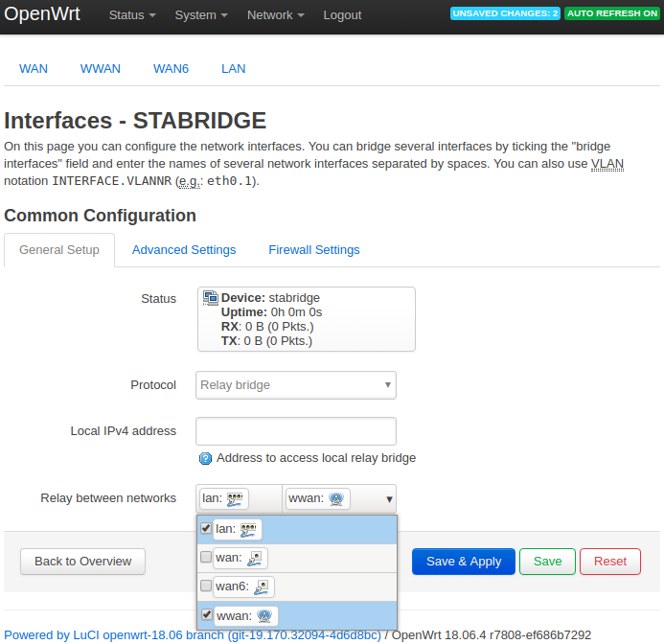This screenshot has height=644, width=664.
Task: Click the wwan wireless icon in selected networks
Action: coord(336,498)
